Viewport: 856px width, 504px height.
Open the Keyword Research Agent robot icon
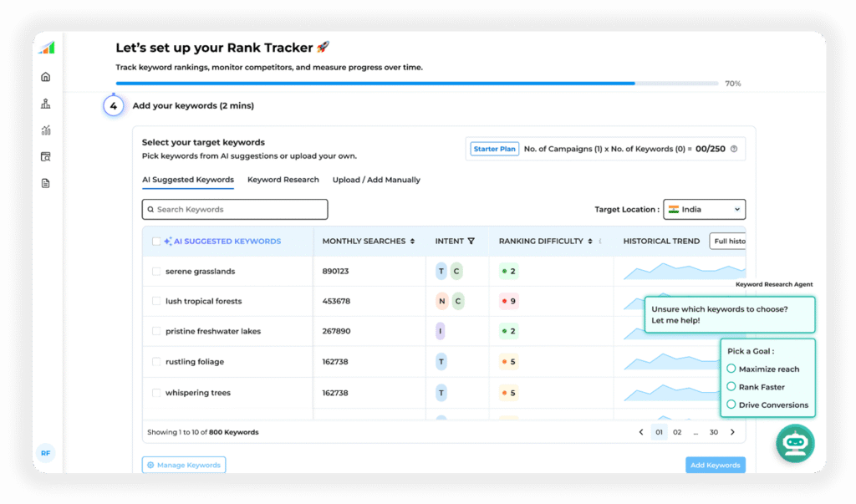794,443
